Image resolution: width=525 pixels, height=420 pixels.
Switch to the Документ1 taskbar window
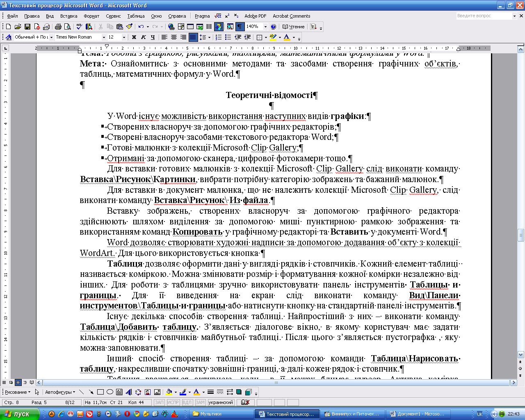419,414
